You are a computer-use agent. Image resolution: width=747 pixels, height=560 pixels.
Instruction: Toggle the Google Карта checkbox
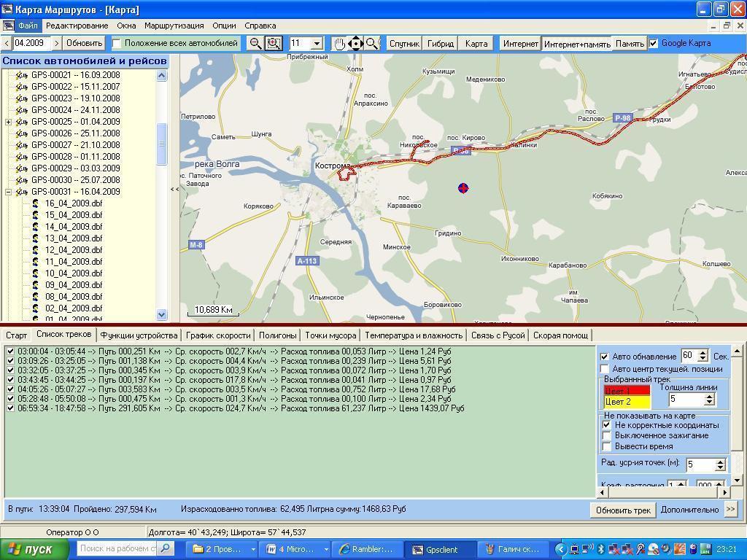(x=653, y=43)
